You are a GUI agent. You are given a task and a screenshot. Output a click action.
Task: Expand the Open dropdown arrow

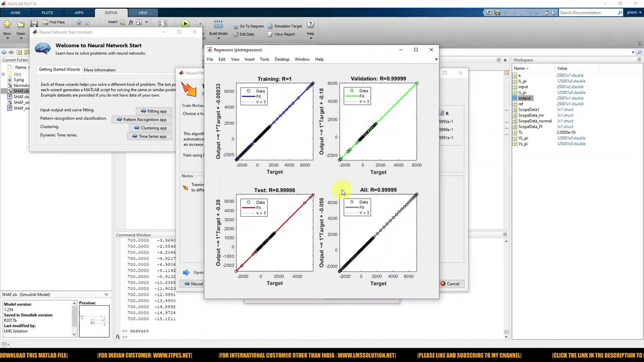pyautogui.click(x=20, y=39)
